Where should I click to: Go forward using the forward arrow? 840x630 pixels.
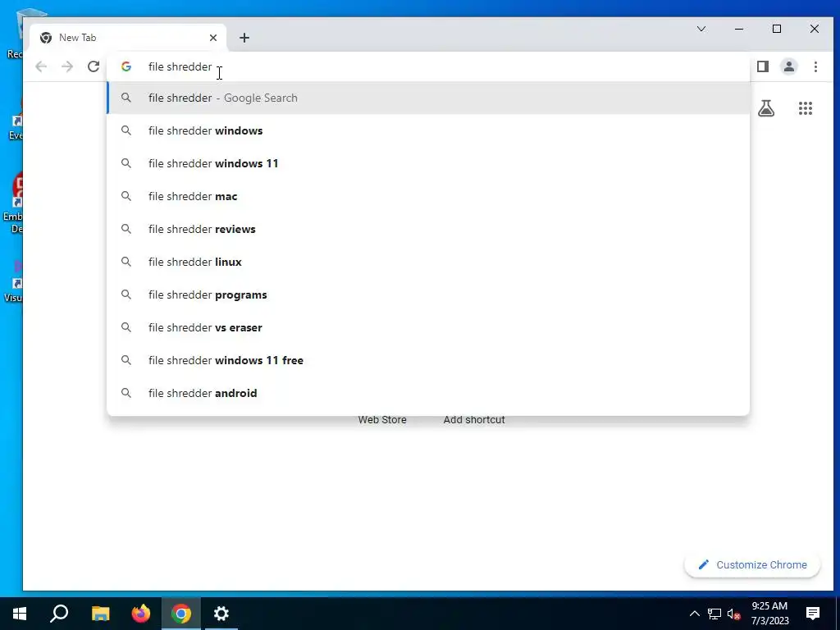click(67, 66)
